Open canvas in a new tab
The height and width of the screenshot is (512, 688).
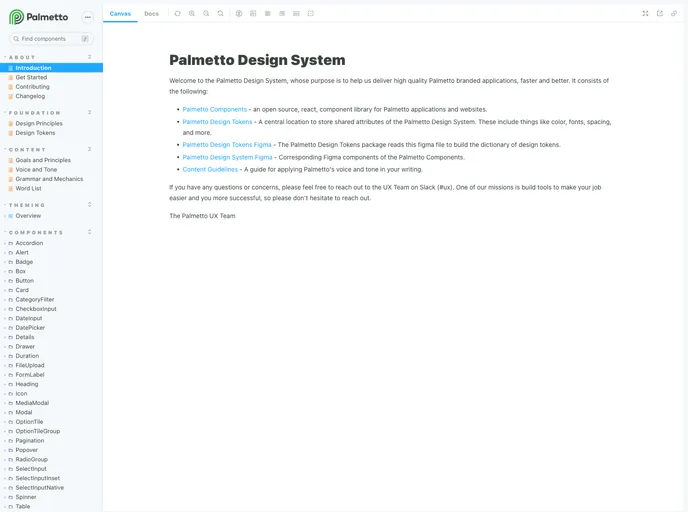coord(659,14)
